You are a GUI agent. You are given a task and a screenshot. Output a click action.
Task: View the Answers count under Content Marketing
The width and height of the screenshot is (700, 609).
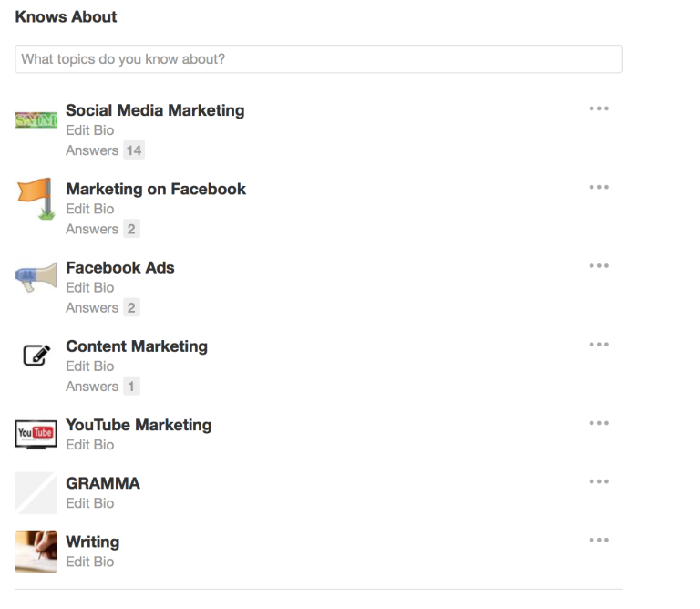(x=103, y=387)
